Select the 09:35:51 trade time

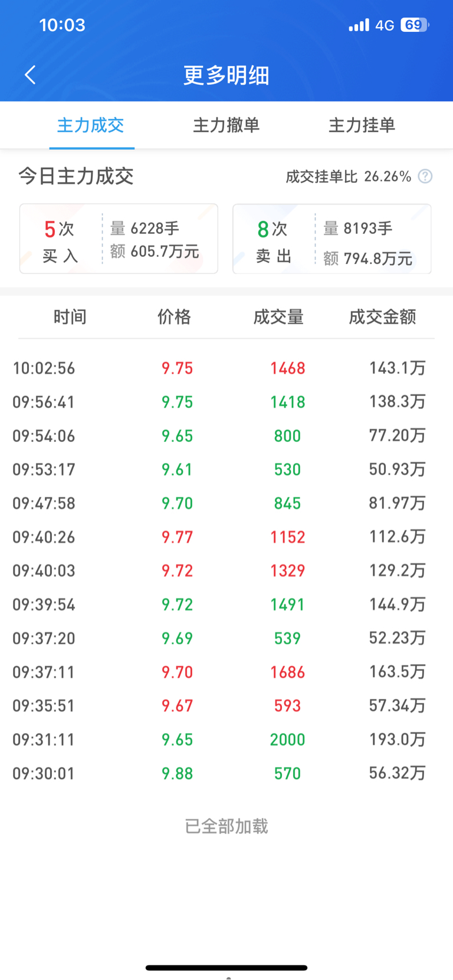click(x=44, y=706)
